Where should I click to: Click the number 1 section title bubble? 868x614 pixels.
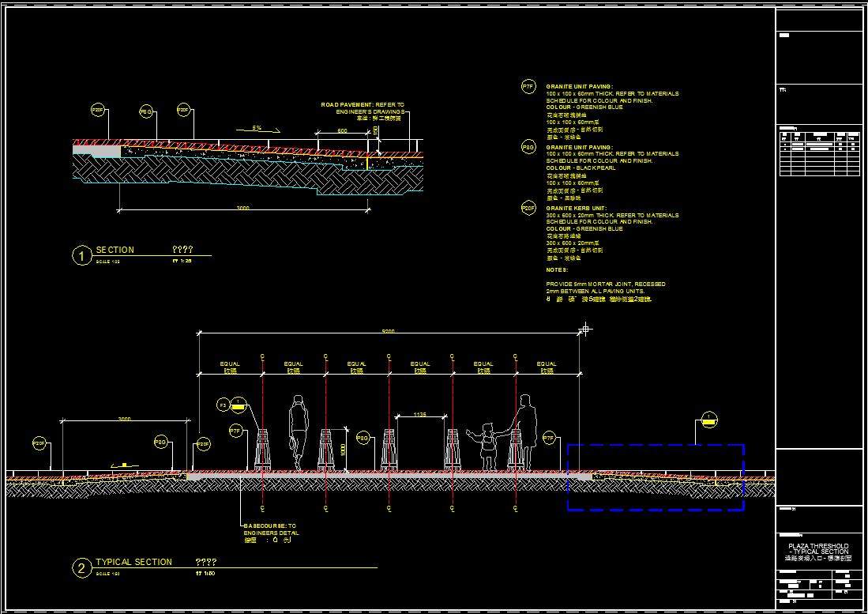[x=81, y=255]
